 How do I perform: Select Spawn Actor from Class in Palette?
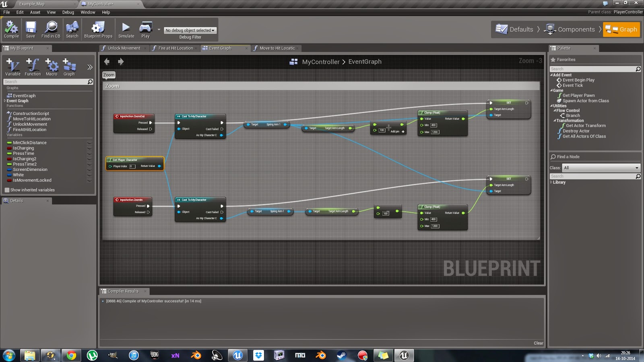(x=586, y=101)
